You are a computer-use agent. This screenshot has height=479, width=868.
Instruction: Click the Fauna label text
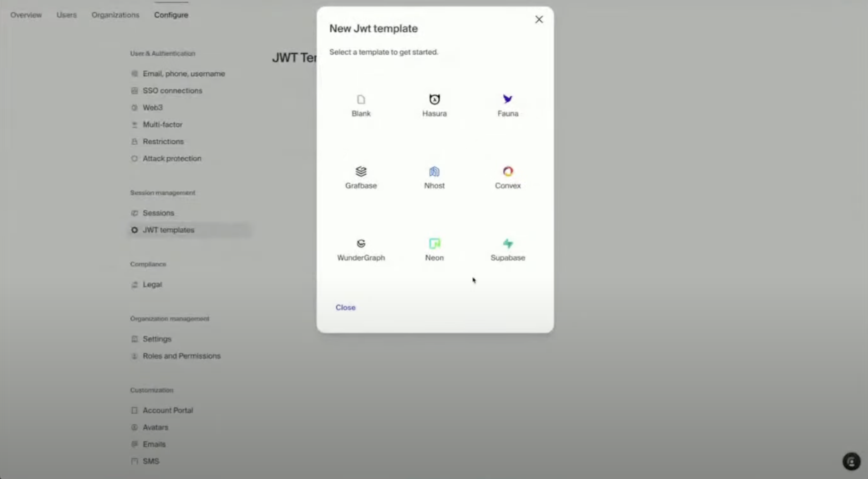508,114
